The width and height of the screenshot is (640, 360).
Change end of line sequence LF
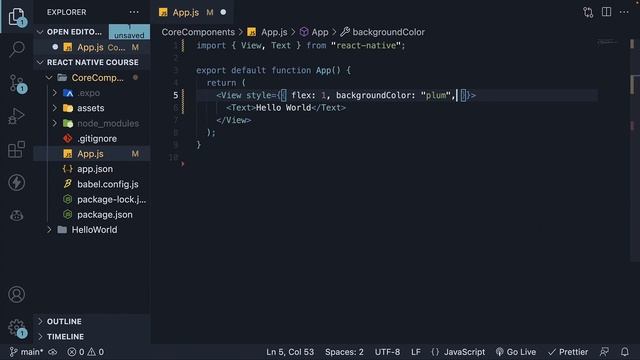click(416, 352)
